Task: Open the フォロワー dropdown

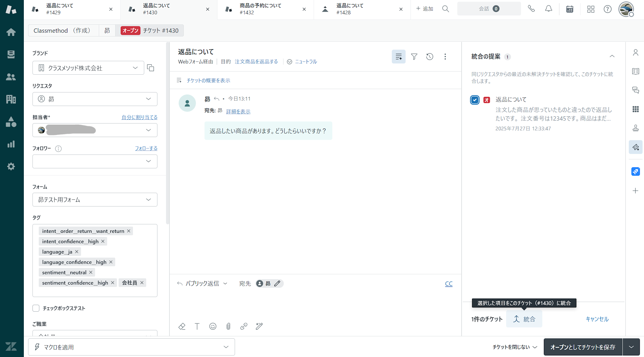Action: 95,162
